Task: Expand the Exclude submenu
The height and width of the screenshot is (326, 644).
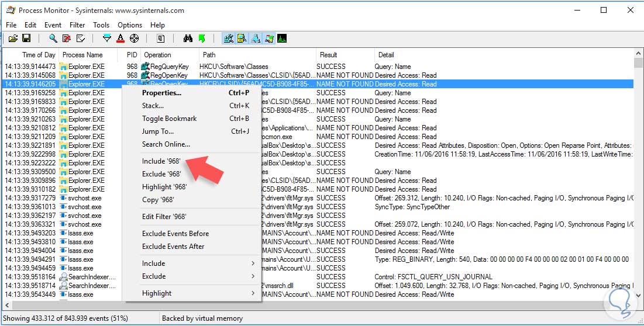Action: (193, 276)
